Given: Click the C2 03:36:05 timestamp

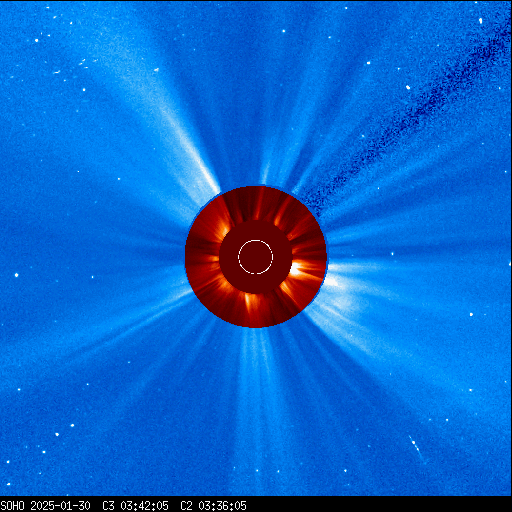Looking at the screenshot, I should [x=213, y=506].
